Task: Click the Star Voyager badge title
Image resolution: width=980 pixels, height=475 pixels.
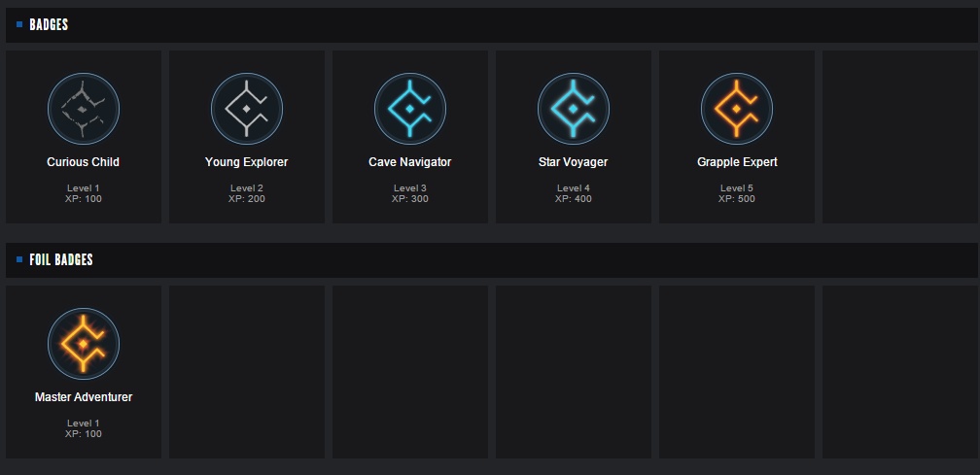Action: pos(574,161)
